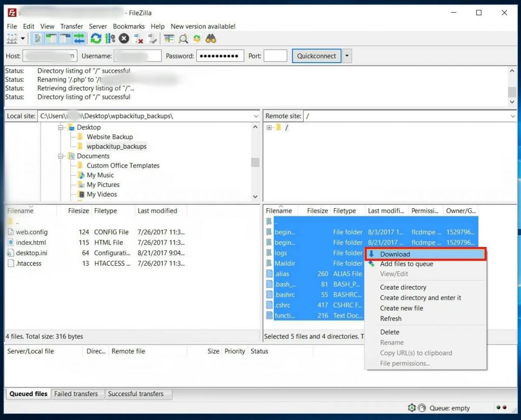Screen dimensions: 521x420
Task: Click the transfer type indicator in the status bar
Action: point(412,408)
